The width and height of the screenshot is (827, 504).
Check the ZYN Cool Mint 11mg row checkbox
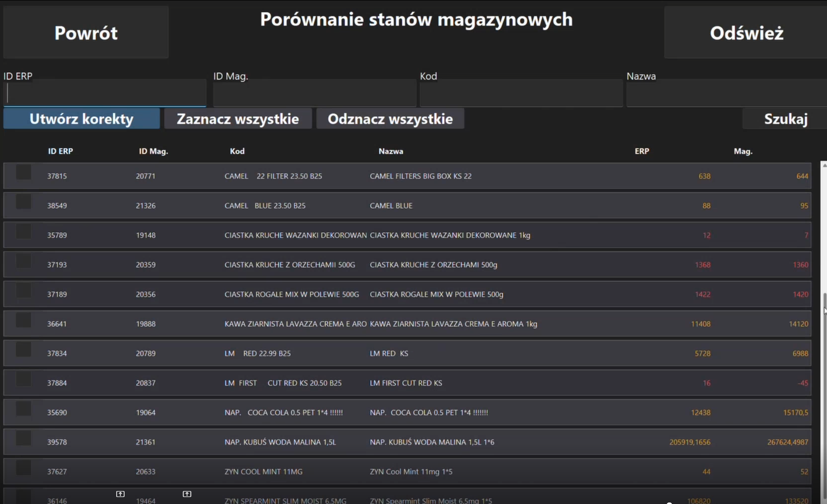point(23,468)
